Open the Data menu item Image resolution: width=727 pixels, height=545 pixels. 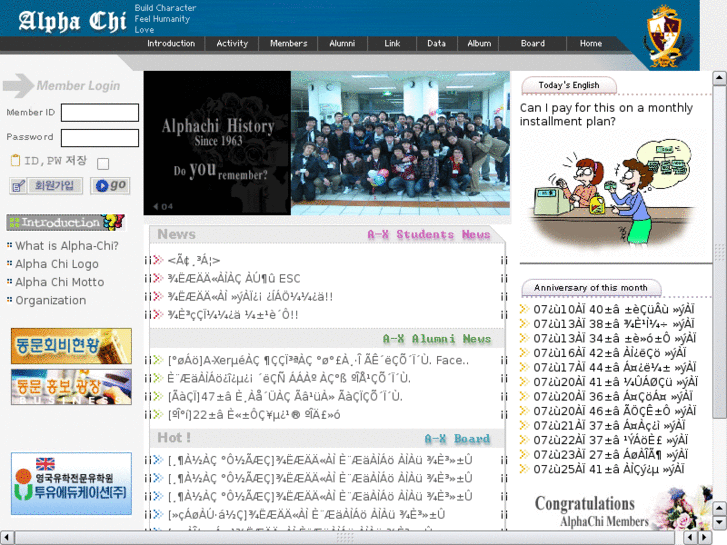click(436, 44)
